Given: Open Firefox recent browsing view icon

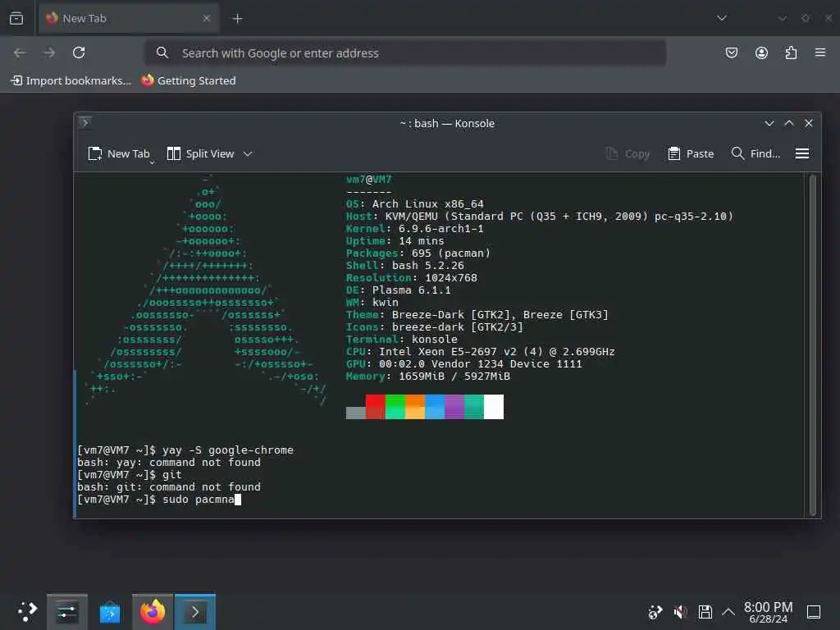Looking at the screenshot, I should click(16, 18).
